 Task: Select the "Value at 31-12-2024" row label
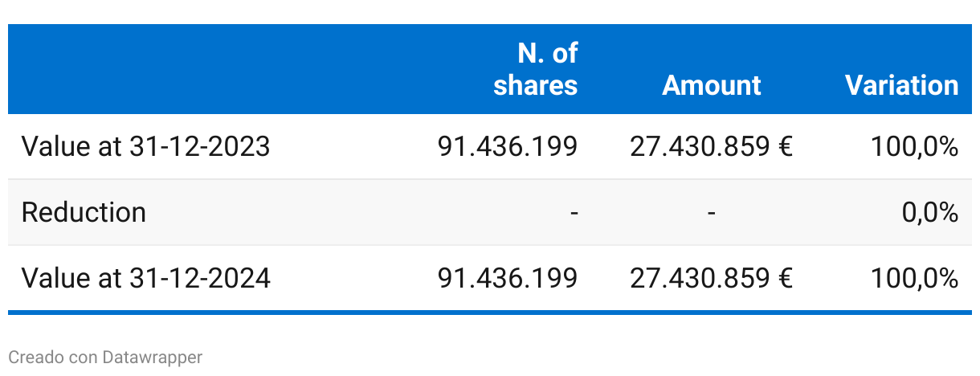click(x=145, y=278)
